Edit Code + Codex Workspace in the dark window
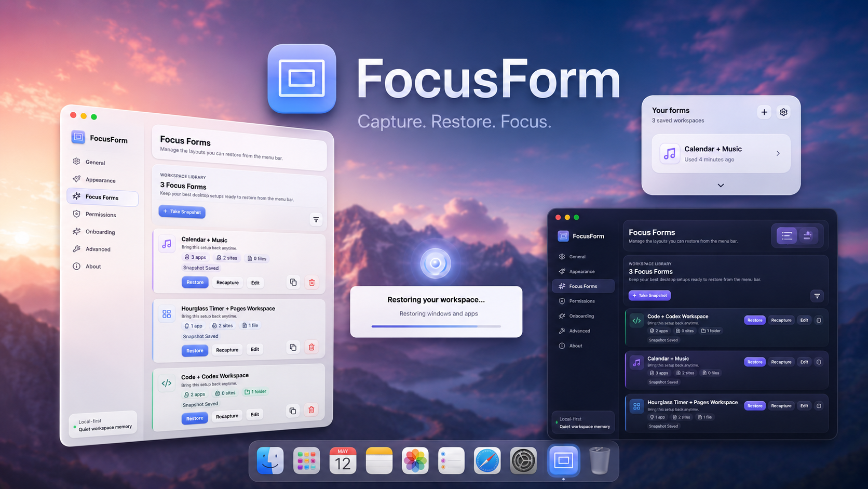Viewport: 868px width, 489px height. pos(804,320)
